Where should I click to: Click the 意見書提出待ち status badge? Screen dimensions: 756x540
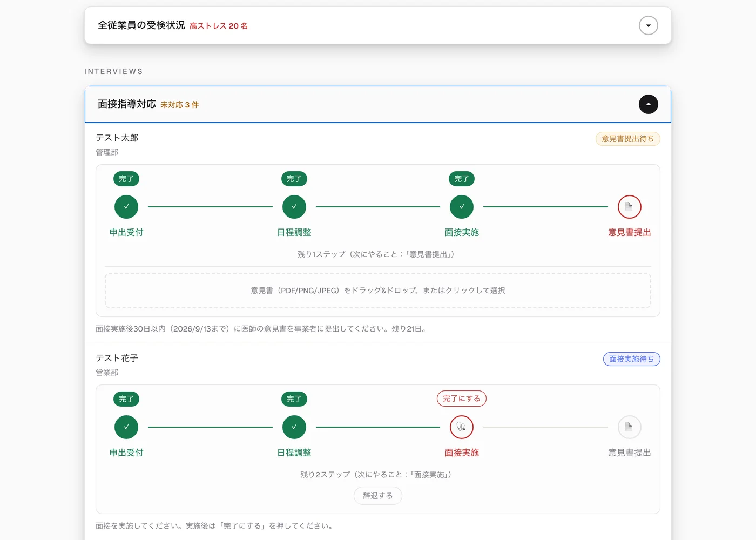628,139
